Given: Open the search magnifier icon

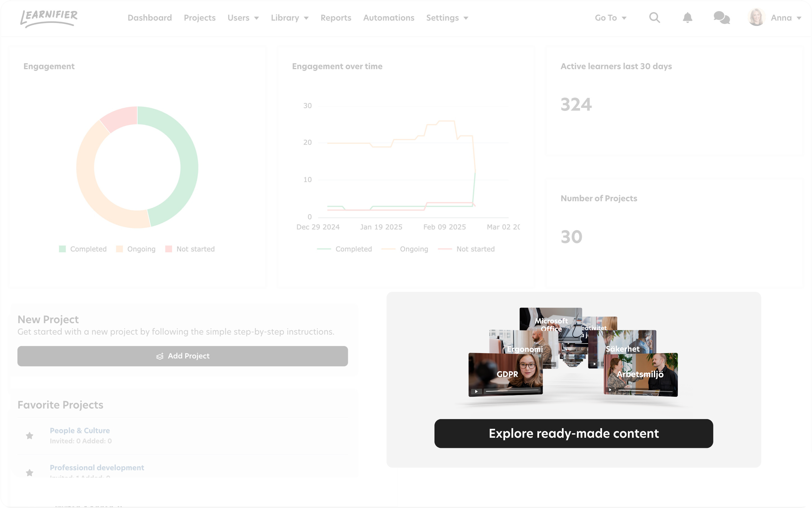Looking at the screenshot, I should [654, 17].
